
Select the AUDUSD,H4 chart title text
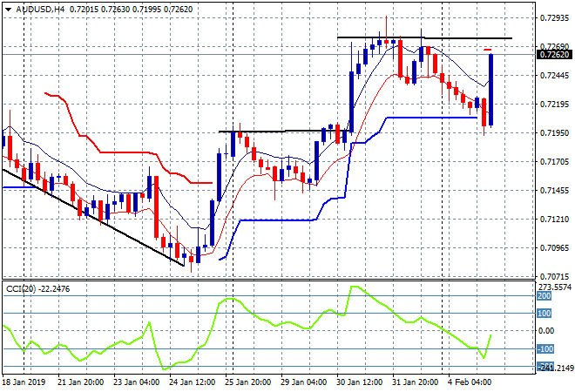40,10
